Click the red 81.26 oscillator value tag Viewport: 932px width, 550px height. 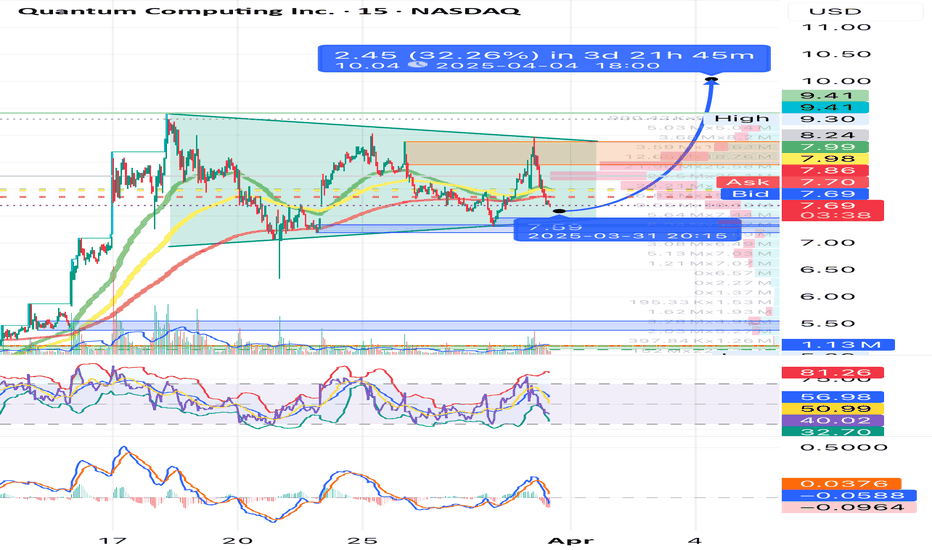pyautogui.click(x=833, y=373)
